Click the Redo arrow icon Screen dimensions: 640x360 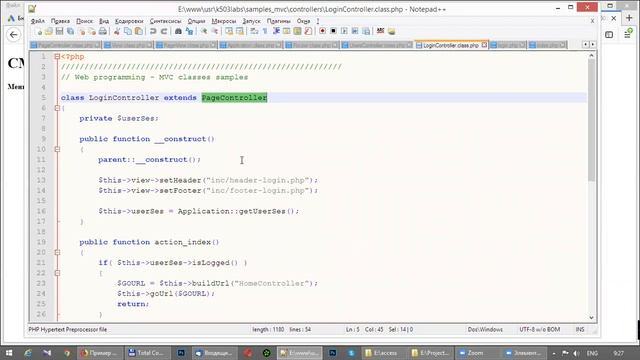(164, 31)
